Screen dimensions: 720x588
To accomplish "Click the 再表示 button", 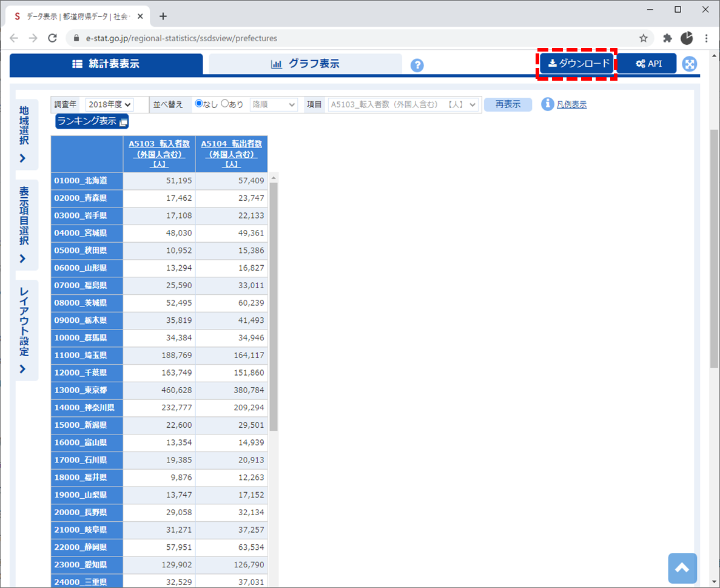I will point(508,104).
